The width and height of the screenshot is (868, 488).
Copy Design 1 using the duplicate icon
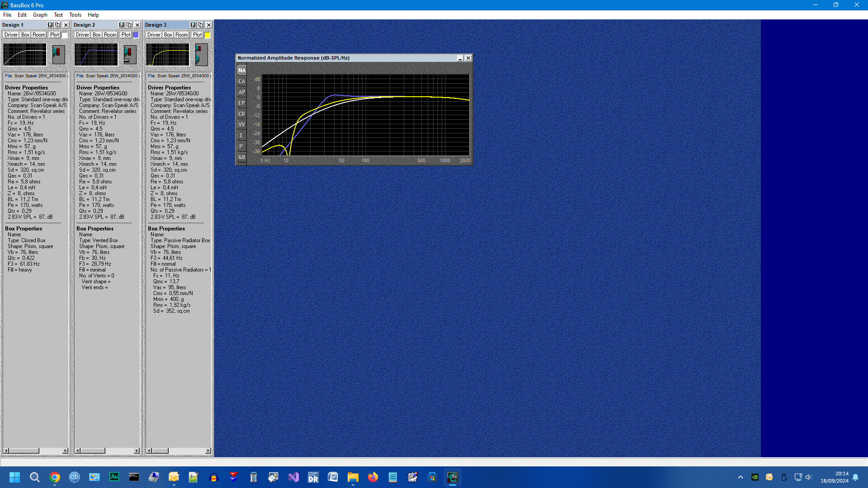tap(57, 25)
